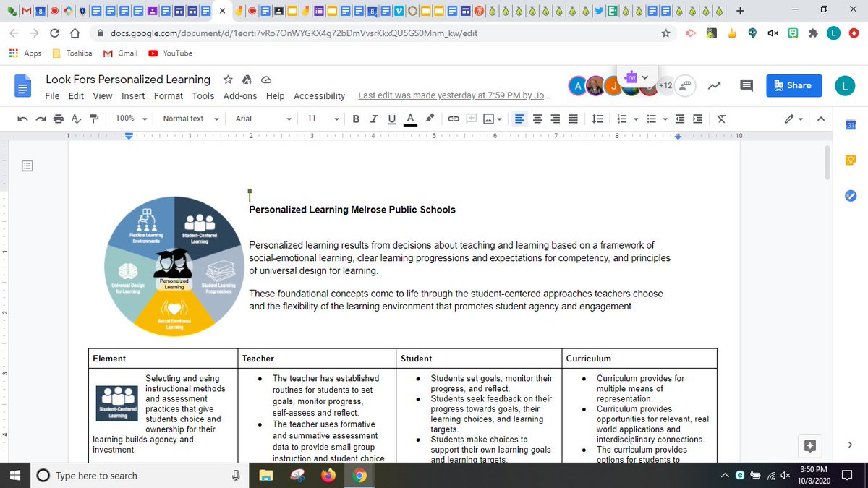This screenshot has height=488, width=868.
Task: Collapse the menus with the up chevron
Action: point(820,119)
